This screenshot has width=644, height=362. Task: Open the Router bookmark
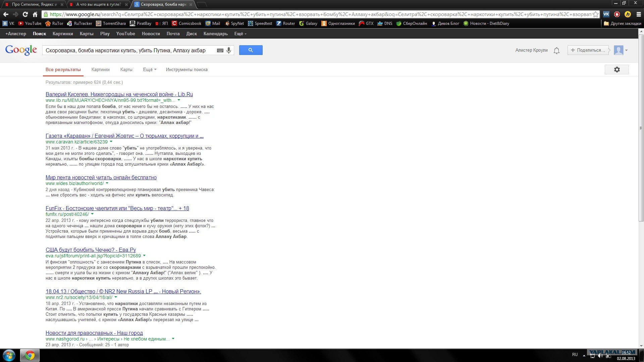click(285, 23)
